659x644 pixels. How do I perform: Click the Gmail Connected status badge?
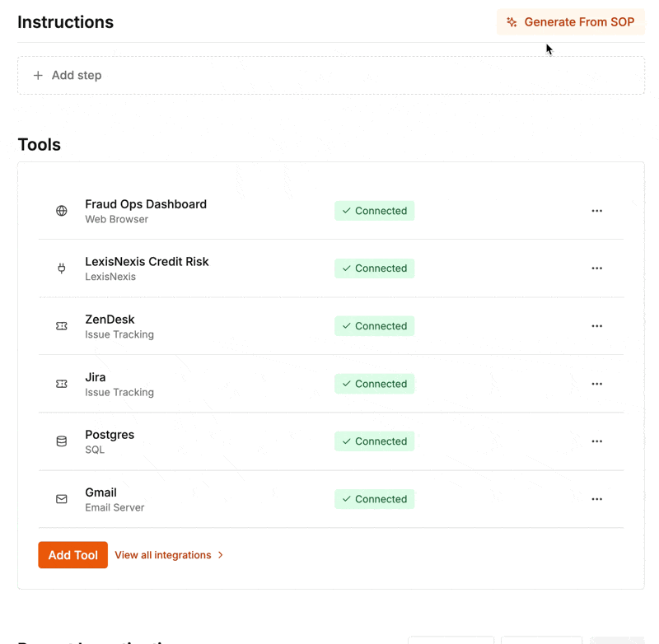click(374, 499)
